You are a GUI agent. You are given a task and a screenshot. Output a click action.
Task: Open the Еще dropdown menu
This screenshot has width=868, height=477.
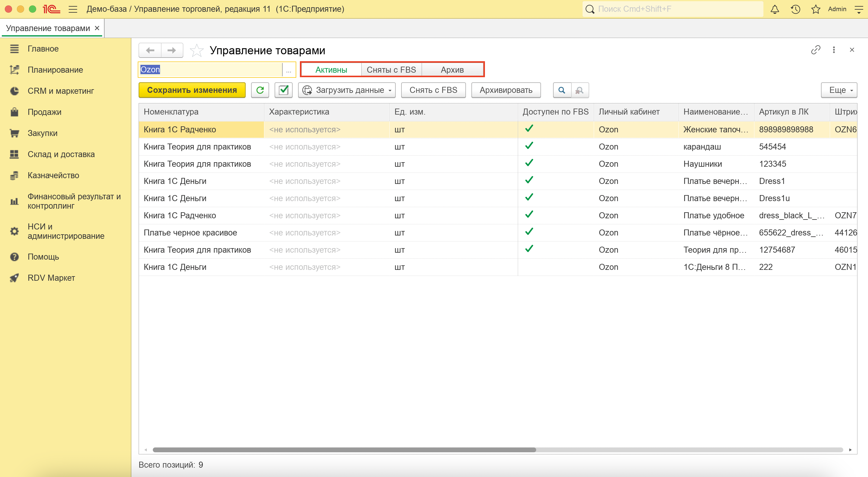pos(839,90)
